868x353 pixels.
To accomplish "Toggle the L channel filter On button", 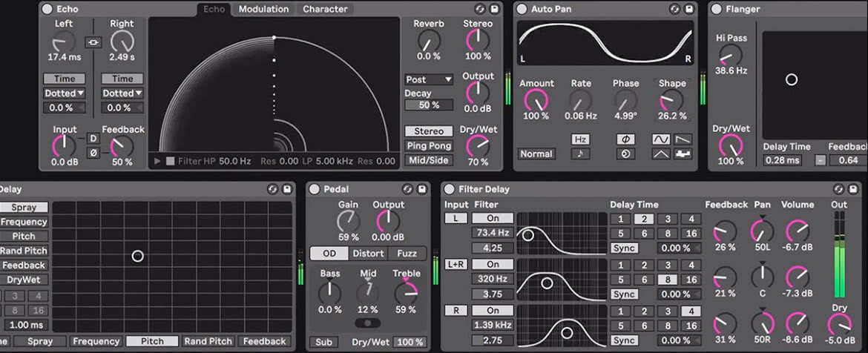I will pyautogui.click(x=493, y=218).
